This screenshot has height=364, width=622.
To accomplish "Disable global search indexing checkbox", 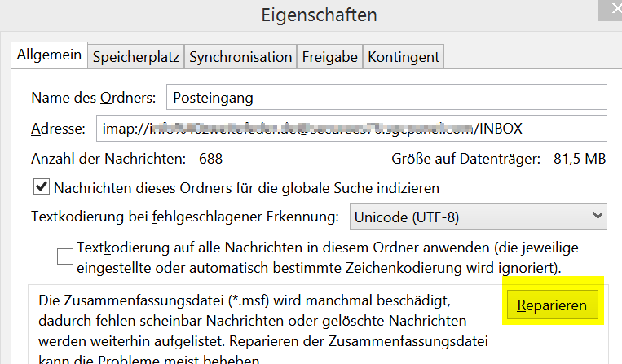I will tap(42, 187).
